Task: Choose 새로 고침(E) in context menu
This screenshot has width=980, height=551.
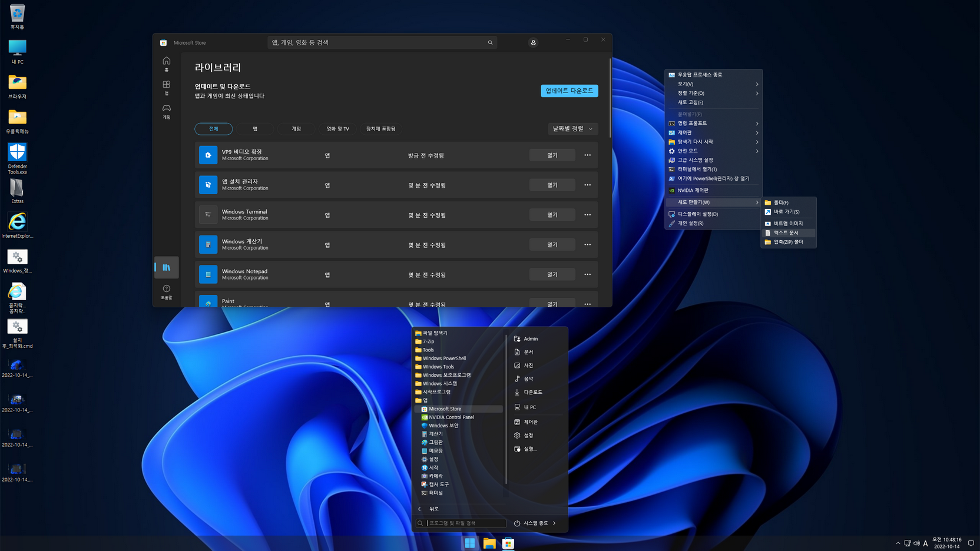Action: (714, 102)
